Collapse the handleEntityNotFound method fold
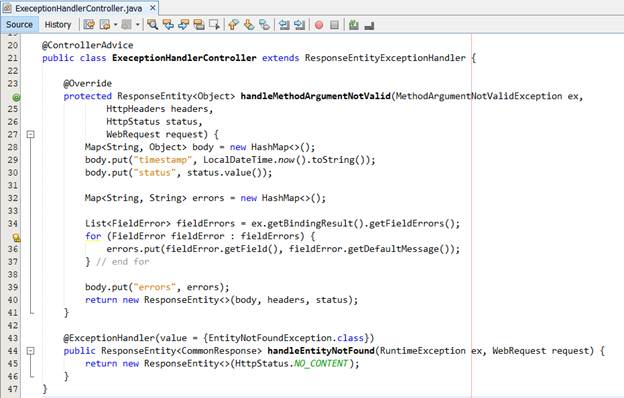Image resolution: width=624 pixels, height=398 pixels. pos(30,351)
